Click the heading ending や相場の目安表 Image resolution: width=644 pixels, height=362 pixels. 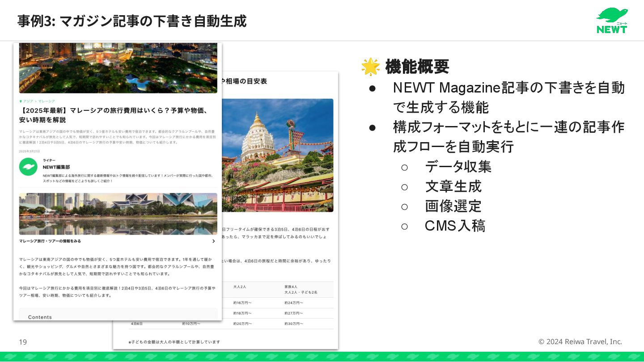coord(244,81)
